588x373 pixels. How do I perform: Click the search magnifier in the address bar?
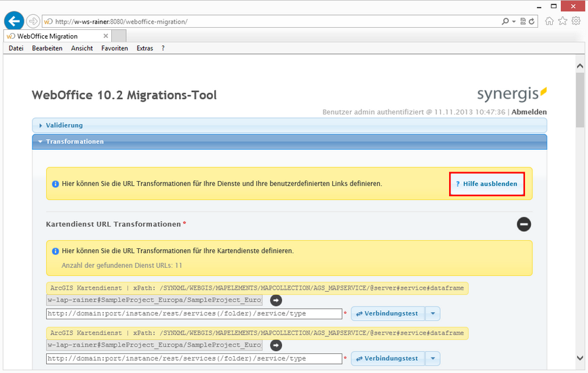click(505, 22)
